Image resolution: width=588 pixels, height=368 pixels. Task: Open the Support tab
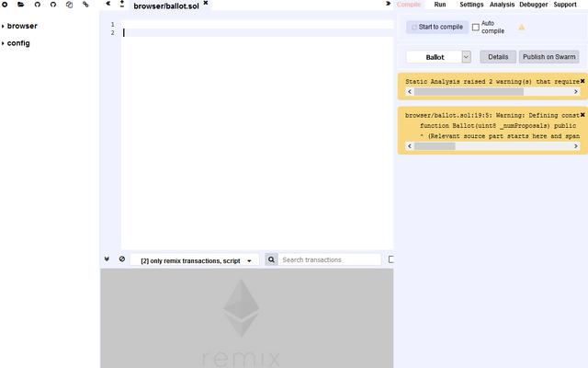tap(565, 5)
